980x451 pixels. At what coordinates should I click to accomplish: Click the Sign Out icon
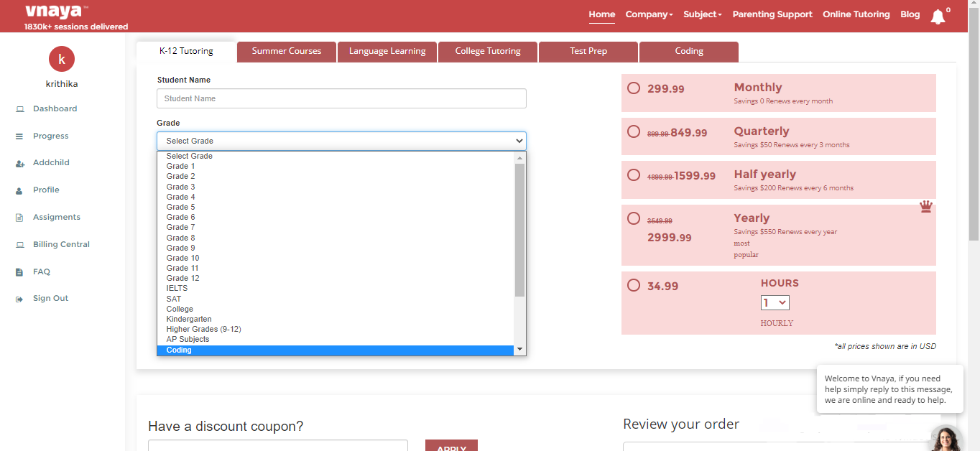(x=19, y=299)
